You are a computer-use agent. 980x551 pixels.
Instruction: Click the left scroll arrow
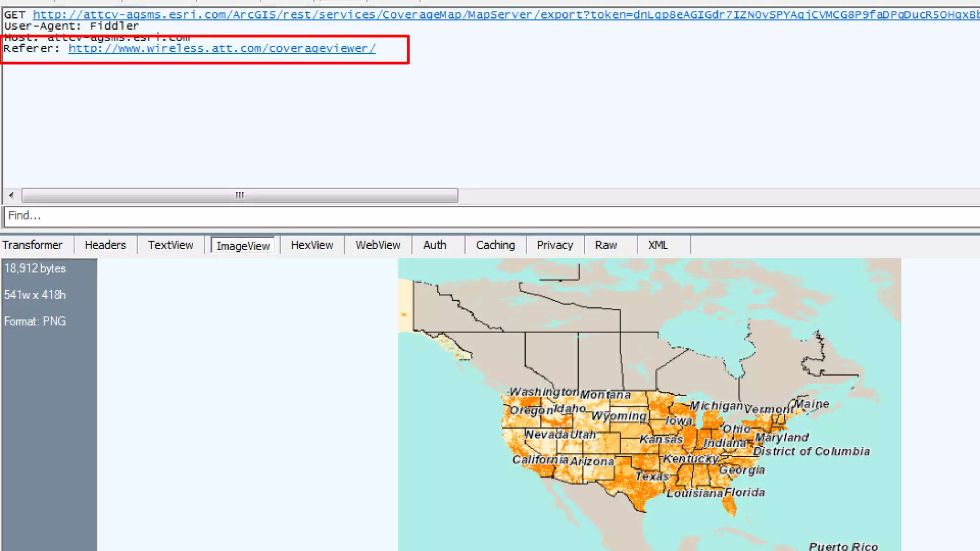tap(11, 195)
